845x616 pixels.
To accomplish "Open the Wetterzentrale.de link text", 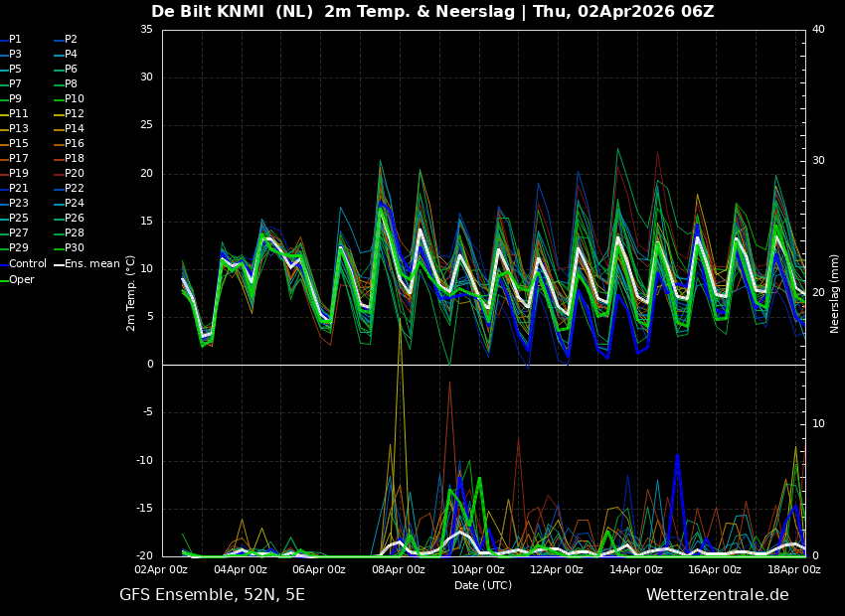I will [717, 595].
